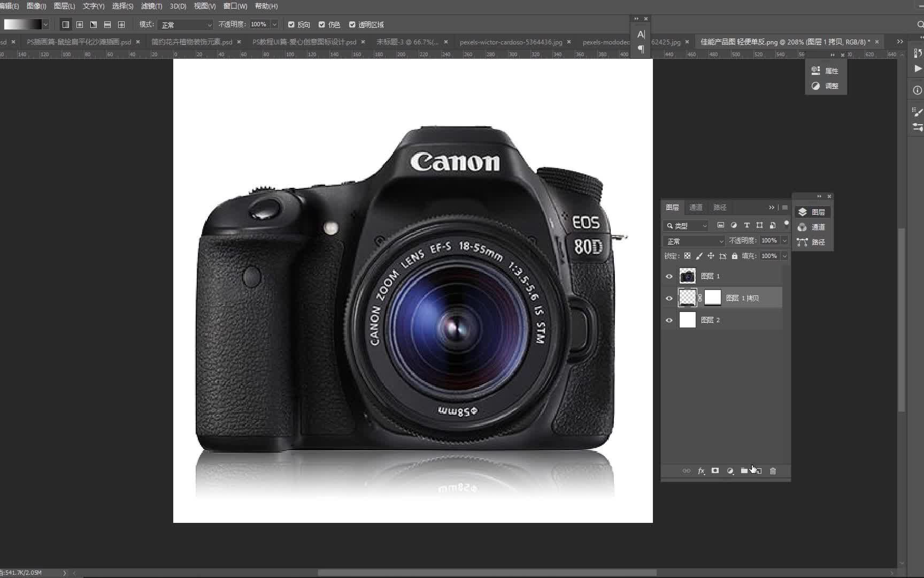The width and height of the screenshot is (924, 578).
Task: Select the angle gradient type icon
Action: (94, 25)
